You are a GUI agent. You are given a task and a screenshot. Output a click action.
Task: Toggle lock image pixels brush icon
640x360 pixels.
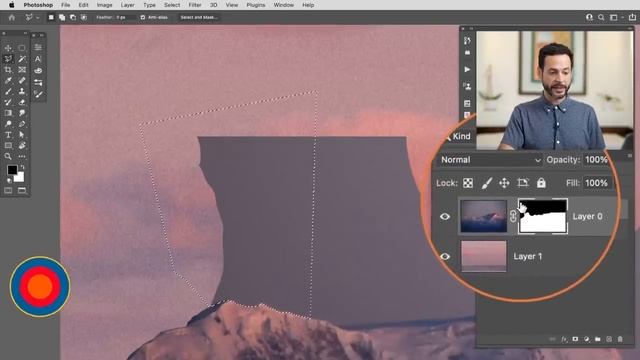pos(487,183)
